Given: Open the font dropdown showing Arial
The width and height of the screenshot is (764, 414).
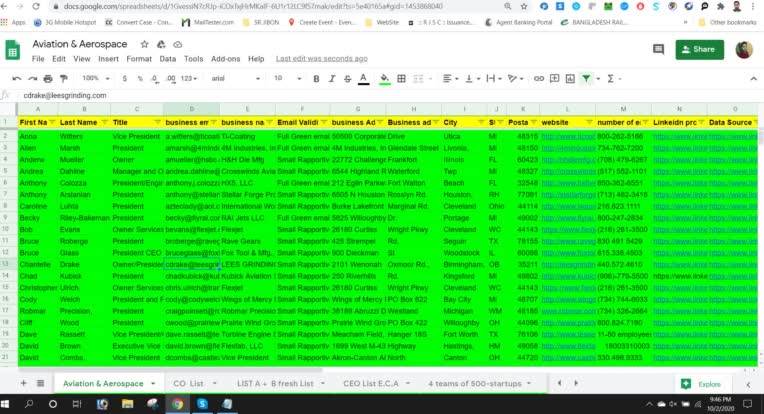Looking at the screenshot, I should pyautogui.click(x=235, y=78).
